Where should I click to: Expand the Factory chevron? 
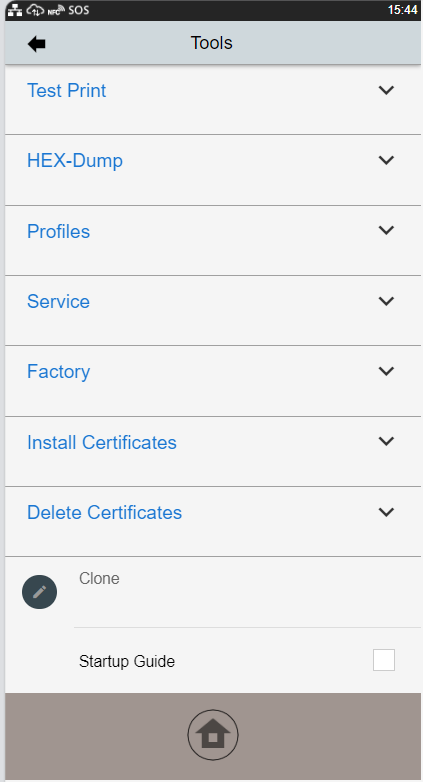[x=387, y=371]
